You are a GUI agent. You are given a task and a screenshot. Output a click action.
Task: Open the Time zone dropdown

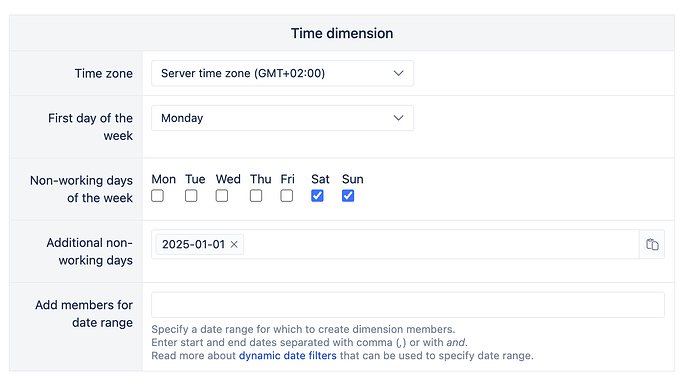coord(283,73)
